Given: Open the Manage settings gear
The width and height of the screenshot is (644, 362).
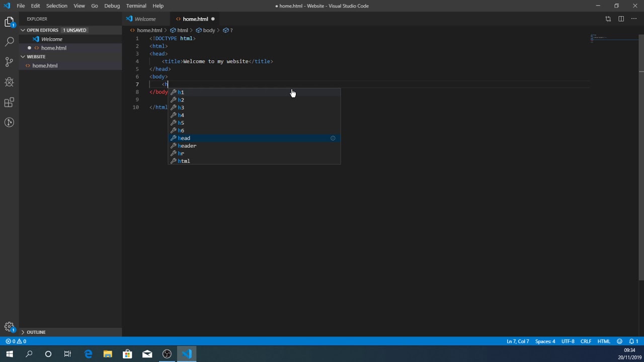Looking at the screenshot, I should (9, 326).
